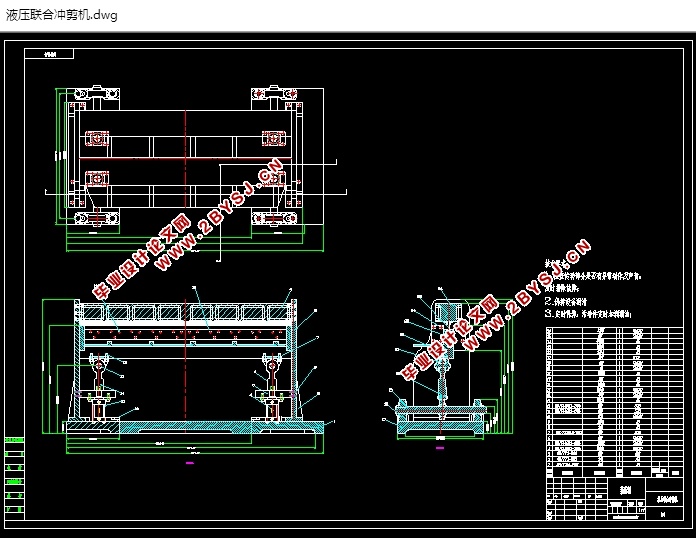This screenshot has height=538, width=696.
Task: Click the file name 液压联合冲剪机.dwg
Action: coord(61,15)
